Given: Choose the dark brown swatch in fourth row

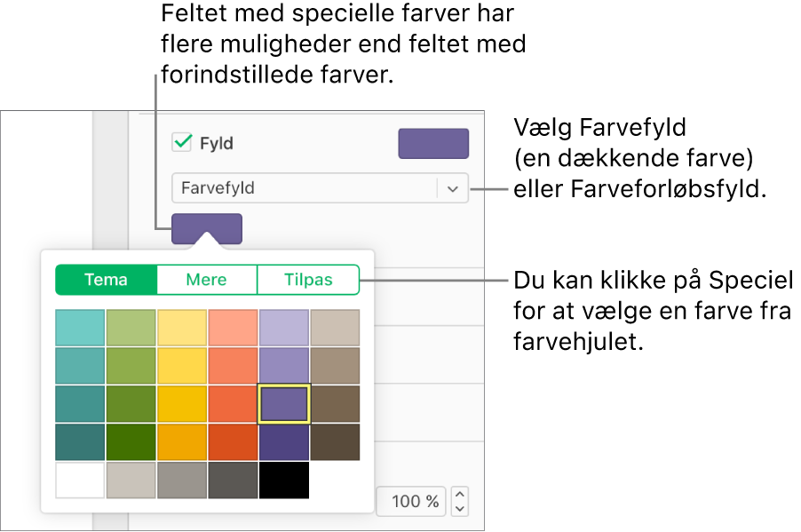Looking at the screenshot, I should [335, 442].
